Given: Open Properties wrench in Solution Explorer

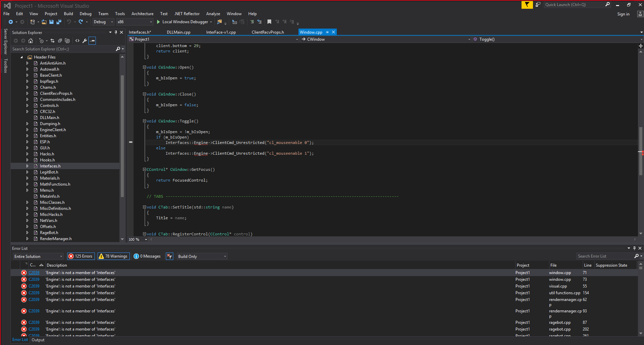Looking at the screenshot, I should (x=85, y=41).
